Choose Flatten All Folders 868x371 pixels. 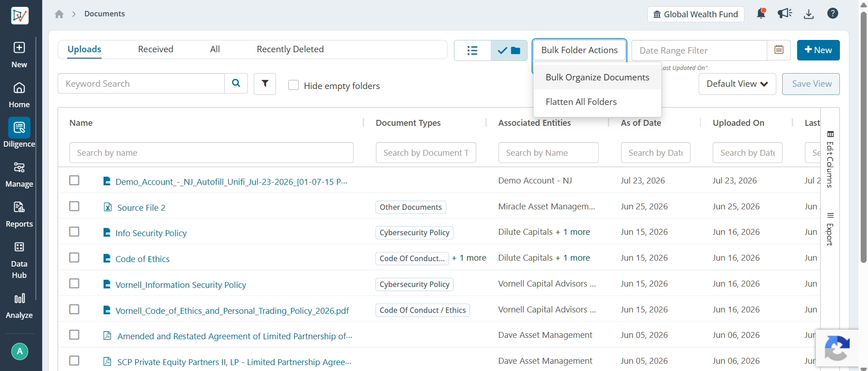point(597,102)
